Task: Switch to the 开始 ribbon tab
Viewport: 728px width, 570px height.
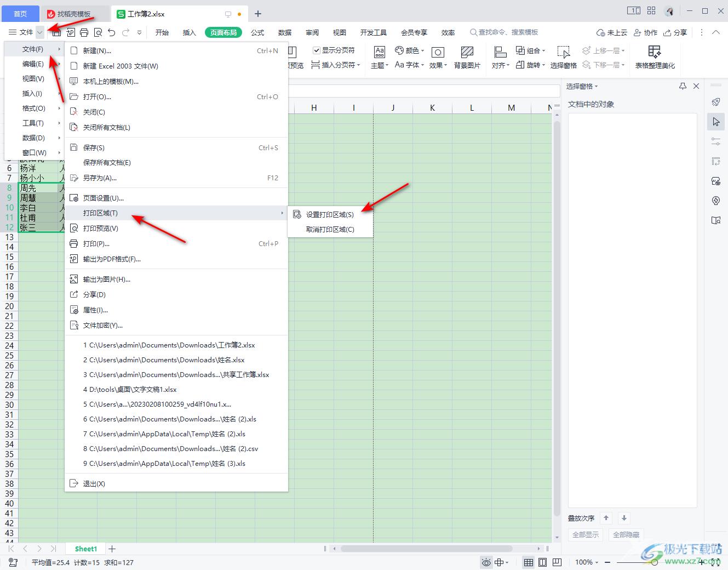Action: click(x=162, y=33)
